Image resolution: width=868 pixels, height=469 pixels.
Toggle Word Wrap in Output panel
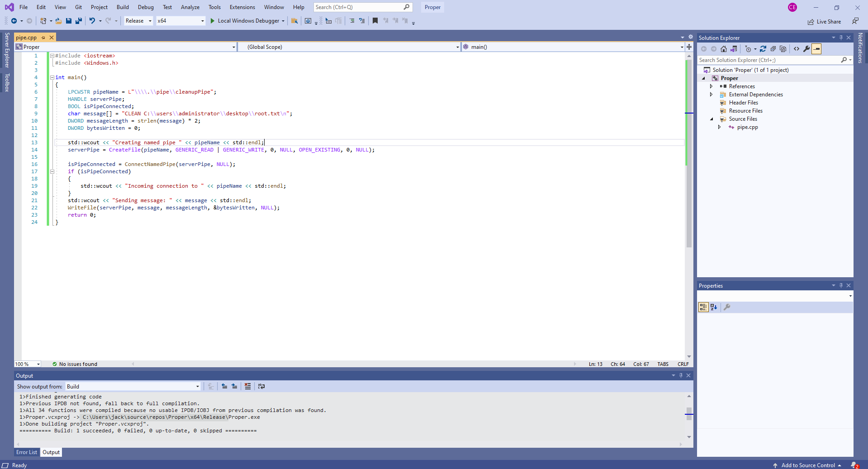(261, 386)
